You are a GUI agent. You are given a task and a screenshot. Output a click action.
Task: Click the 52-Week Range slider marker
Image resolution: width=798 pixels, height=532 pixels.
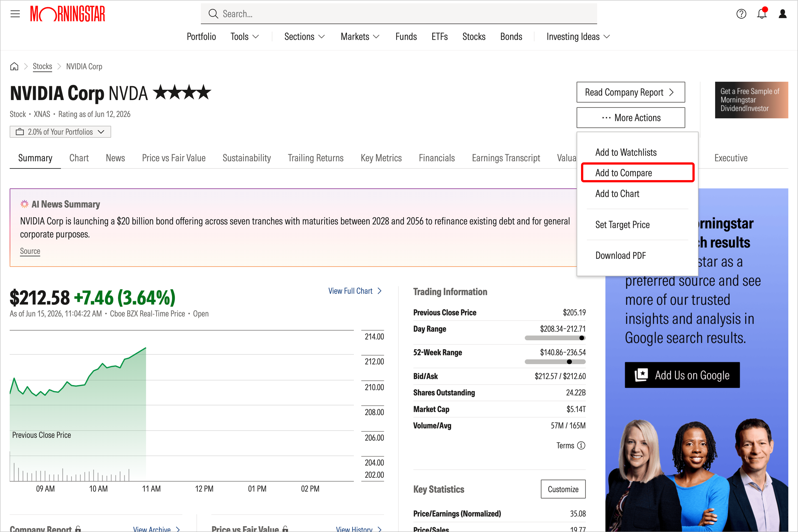click(569, 362)
